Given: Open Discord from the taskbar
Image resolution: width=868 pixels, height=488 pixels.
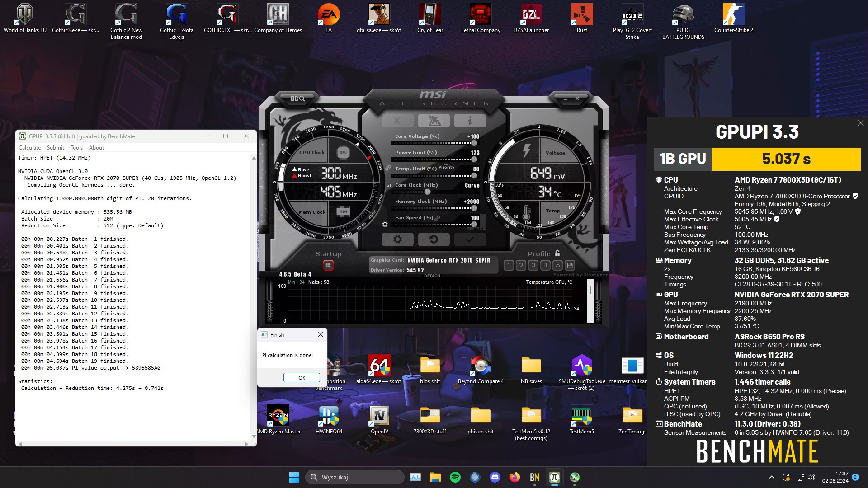Looking at the screenshot, I should point(495,477).
